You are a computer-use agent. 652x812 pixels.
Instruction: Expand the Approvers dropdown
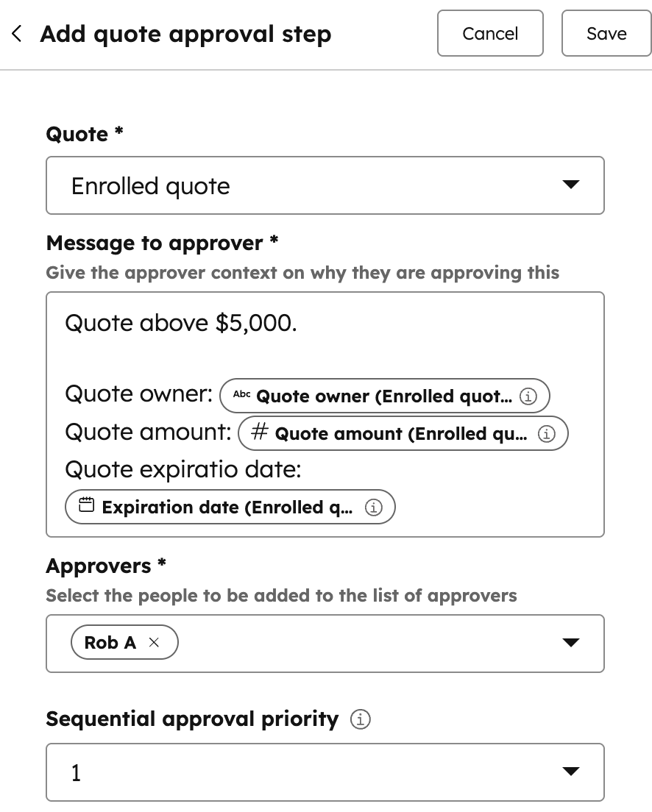tap(571, 643)
